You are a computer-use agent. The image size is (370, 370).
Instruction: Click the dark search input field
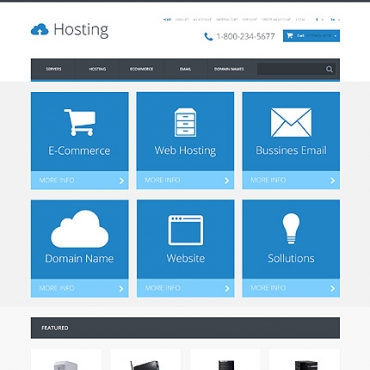pyautogui.click(x=291, y=69)
